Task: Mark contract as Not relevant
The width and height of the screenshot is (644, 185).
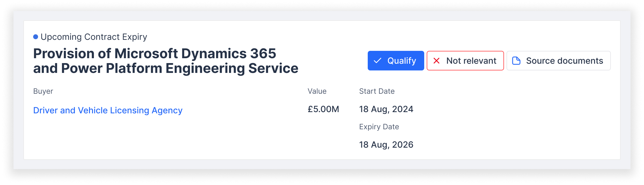Action: (465, 61)
